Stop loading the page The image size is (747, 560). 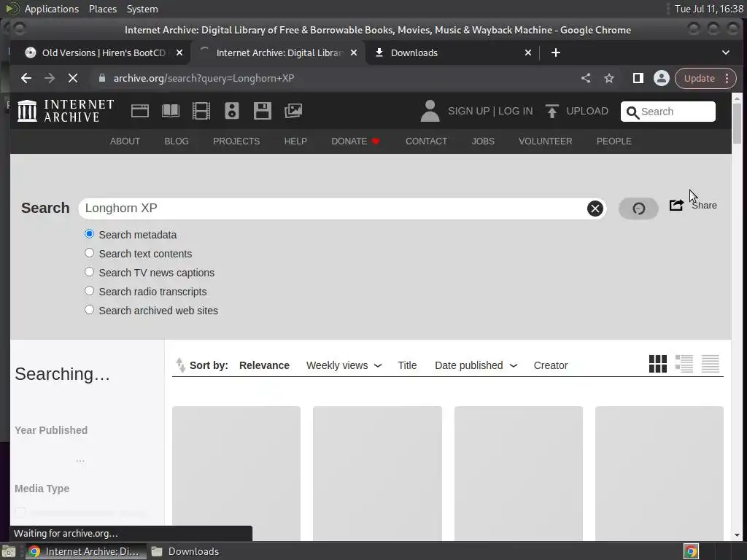[x=73, y=78]
